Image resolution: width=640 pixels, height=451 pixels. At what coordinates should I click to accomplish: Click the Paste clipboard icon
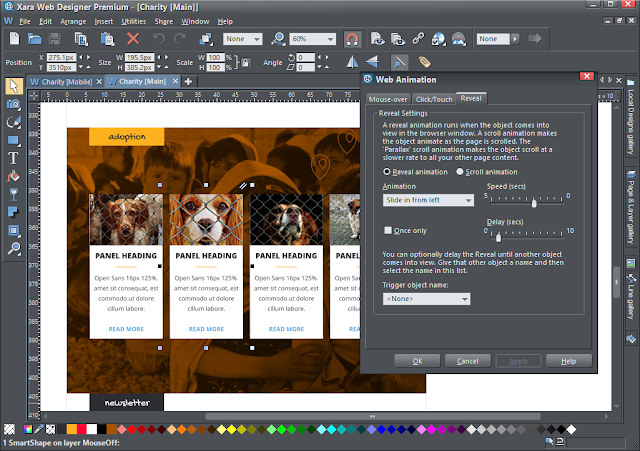107,39
